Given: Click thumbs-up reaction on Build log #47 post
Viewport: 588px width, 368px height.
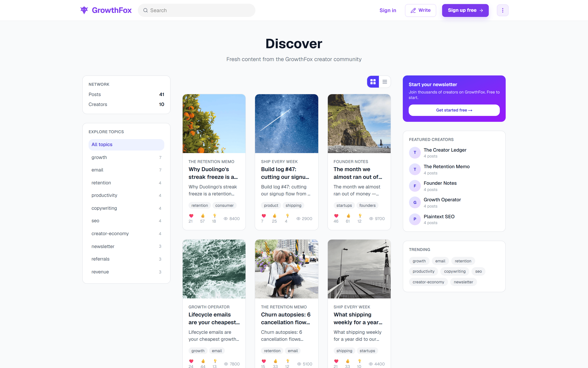Looking at the screenshot, I should coord(275,216).
